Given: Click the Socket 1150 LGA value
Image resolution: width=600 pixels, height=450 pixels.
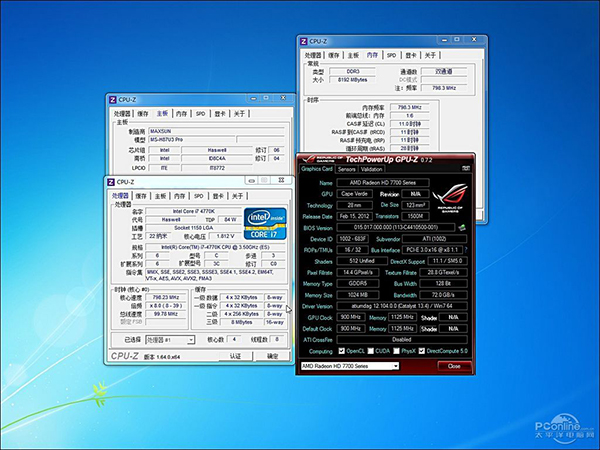Looking at the screenshot, I should click(x=194, y=228).
